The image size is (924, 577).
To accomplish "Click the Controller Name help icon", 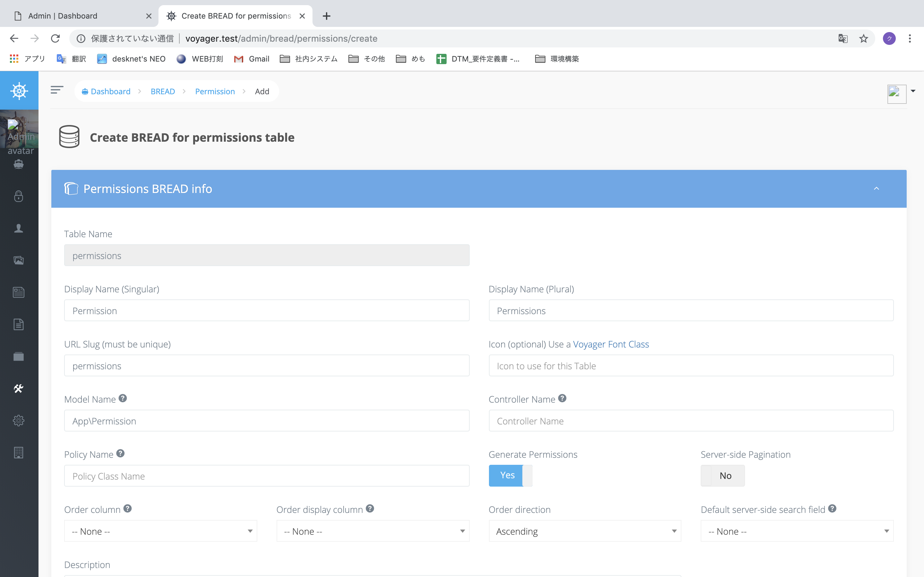I will click(562, 398).
